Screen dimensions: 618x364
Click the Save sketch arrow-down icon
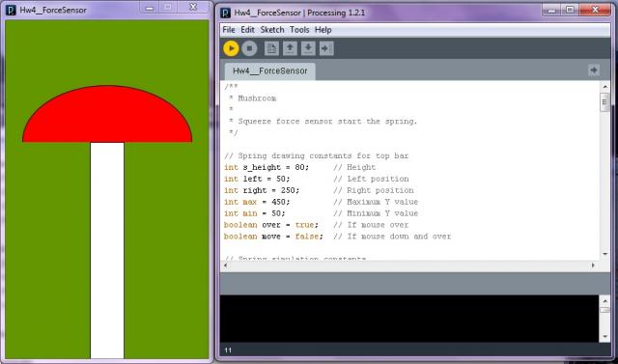pyautogui.click(x=308, y=48)
